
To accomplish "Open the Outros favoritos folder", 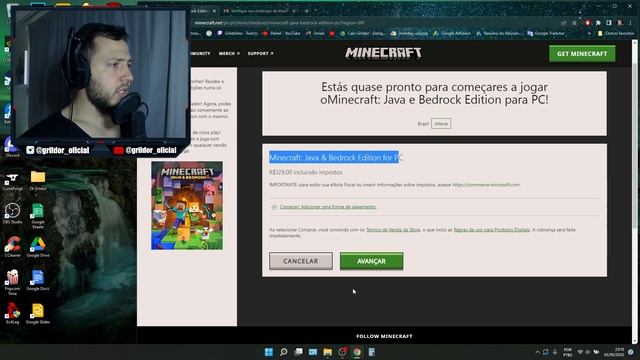I will (616, 33).
